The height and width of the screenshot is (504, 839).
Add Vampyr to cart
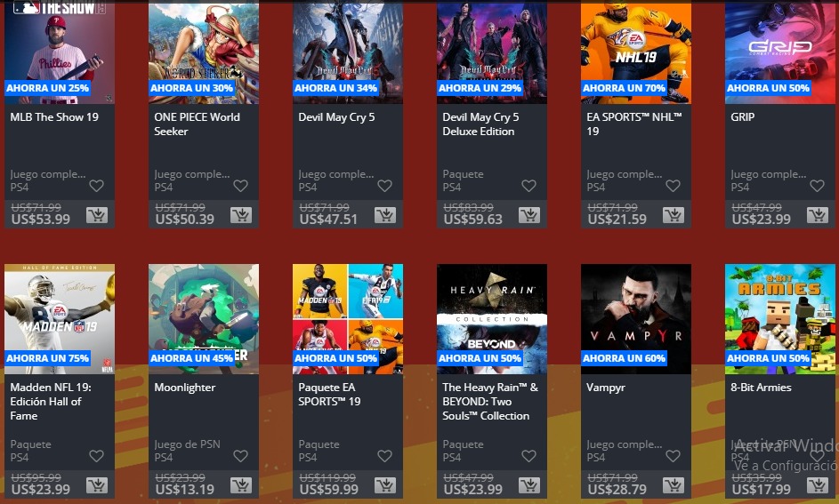point(674,485)
